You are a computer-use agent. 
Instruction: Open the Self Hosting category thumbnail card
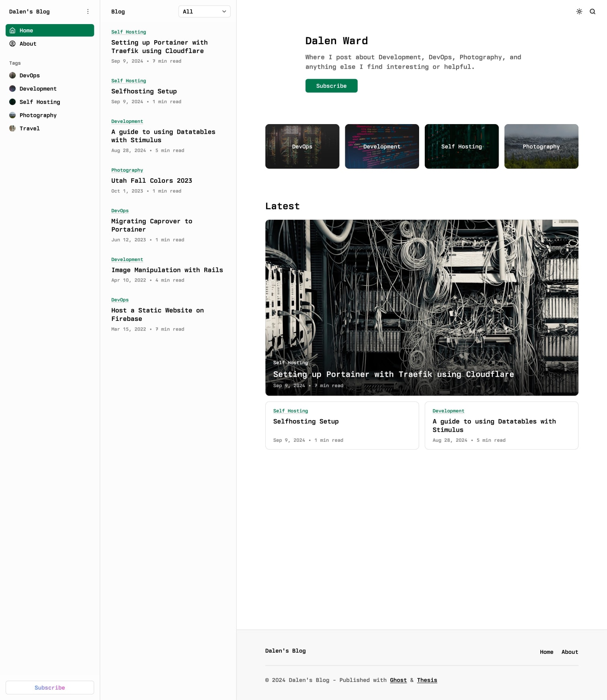(x=462, y=147)
